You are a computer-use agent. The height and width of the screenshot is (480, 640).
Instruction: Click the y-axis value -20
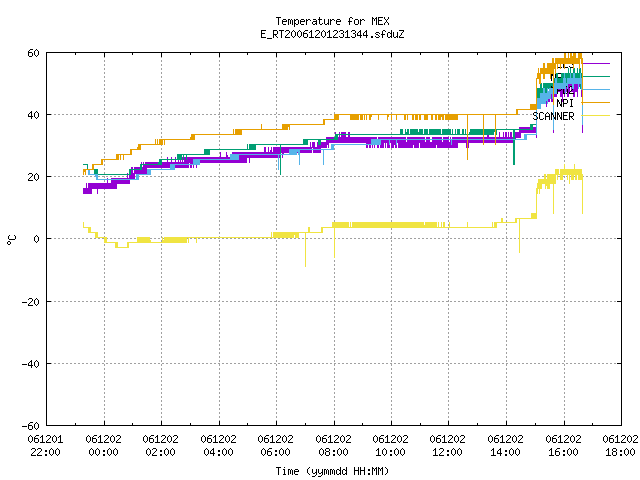tap(31, 302)
